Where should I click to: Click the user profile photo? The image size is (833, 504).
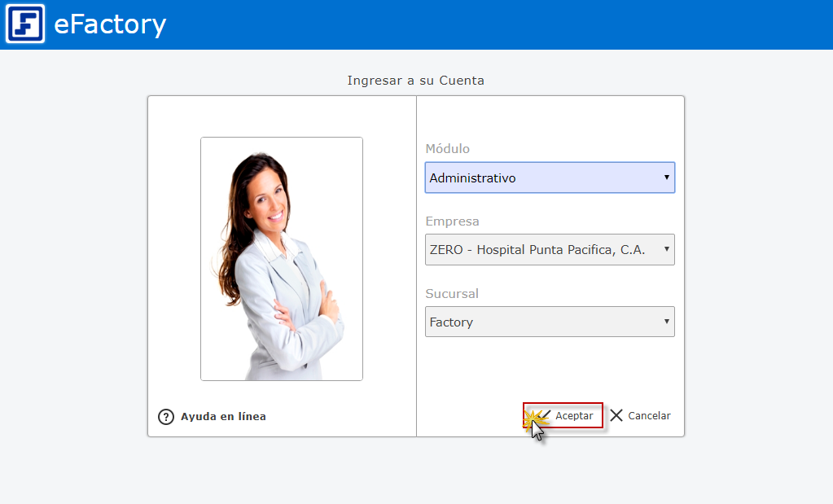coord(282,259)
